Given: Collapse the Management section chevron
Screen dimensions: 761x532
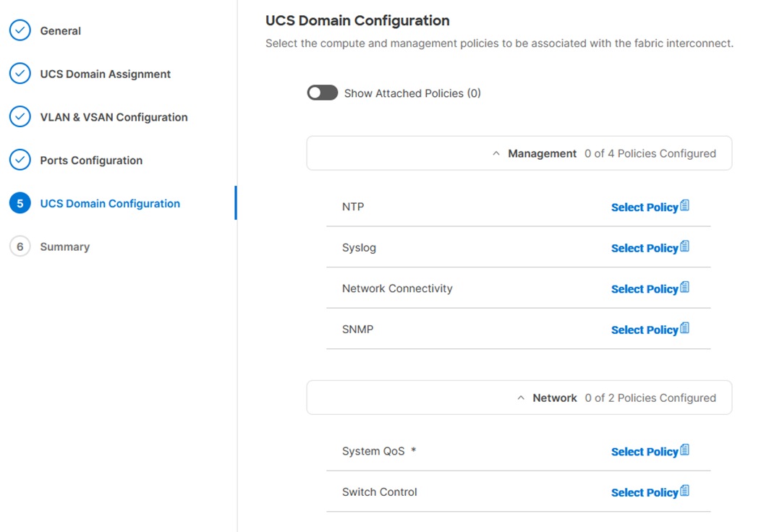Looking at the screenshot, I should coord(496,153).
